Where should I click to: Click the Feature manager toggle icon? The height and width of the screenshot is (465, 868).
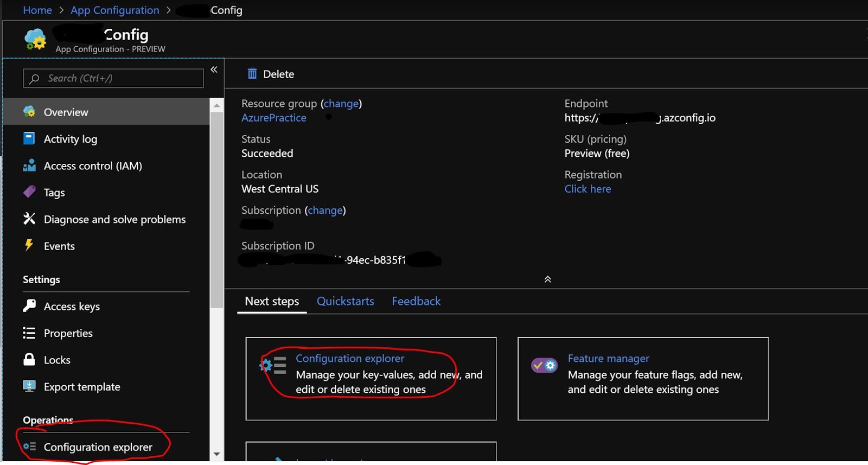(x=544, y=366)
